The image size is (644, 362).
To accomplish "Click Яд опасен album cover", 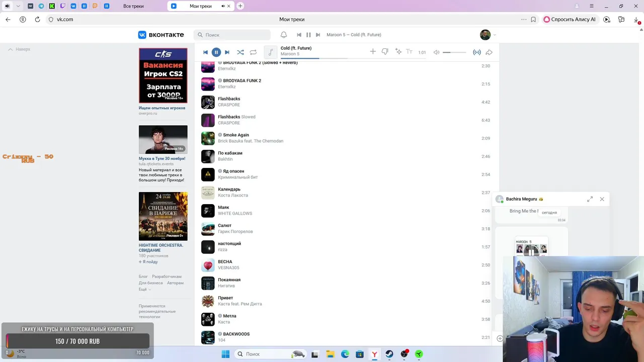I will [x=208, y=174].
